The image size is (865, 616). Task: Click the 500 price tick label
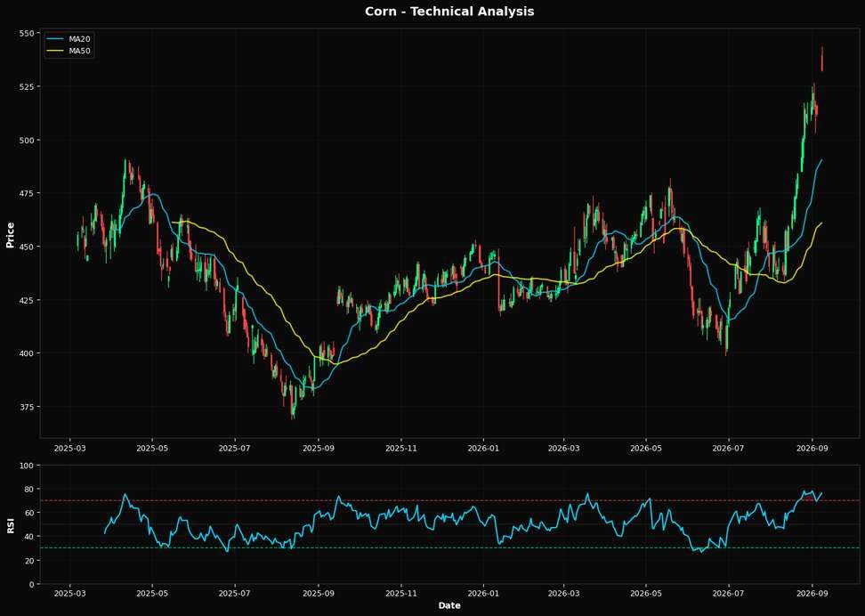click(27, 140)
